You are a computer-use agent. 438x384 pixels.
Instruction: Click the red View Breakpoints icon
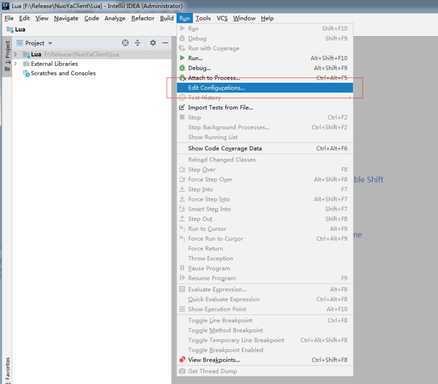[182, 360]
